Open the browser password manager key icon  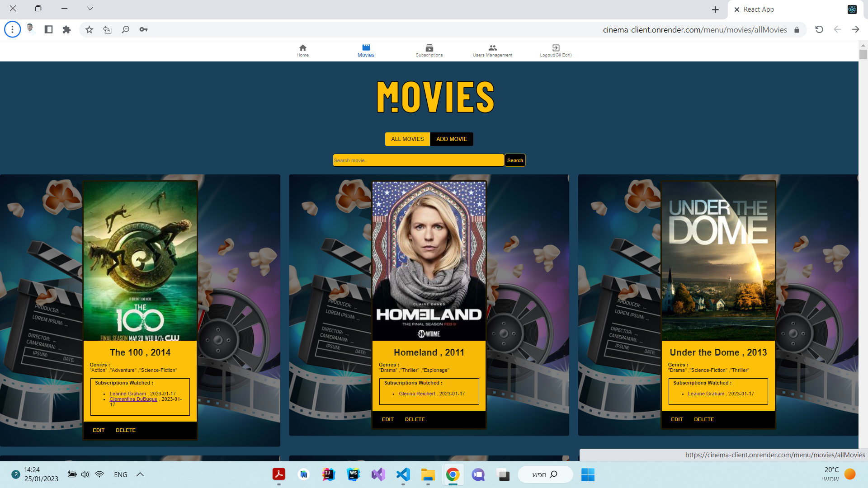tap(143, 29)
